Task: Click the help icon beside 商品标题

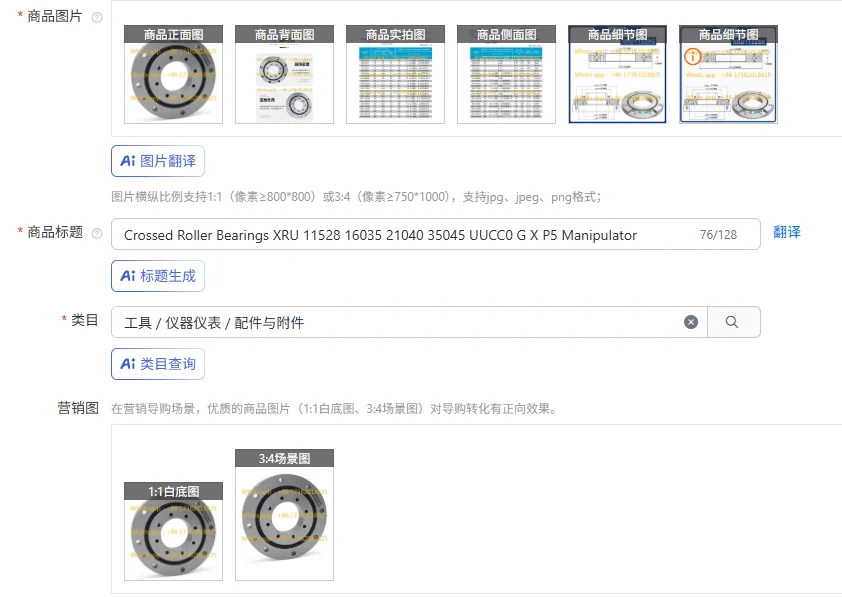Action: pyautogui.click(x=97, y=234)
